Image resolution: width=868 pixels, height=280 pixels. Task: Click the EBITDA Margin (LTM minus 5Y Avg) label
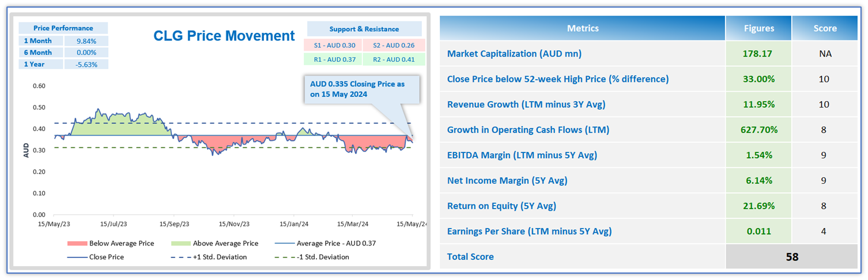coord(522,155)
